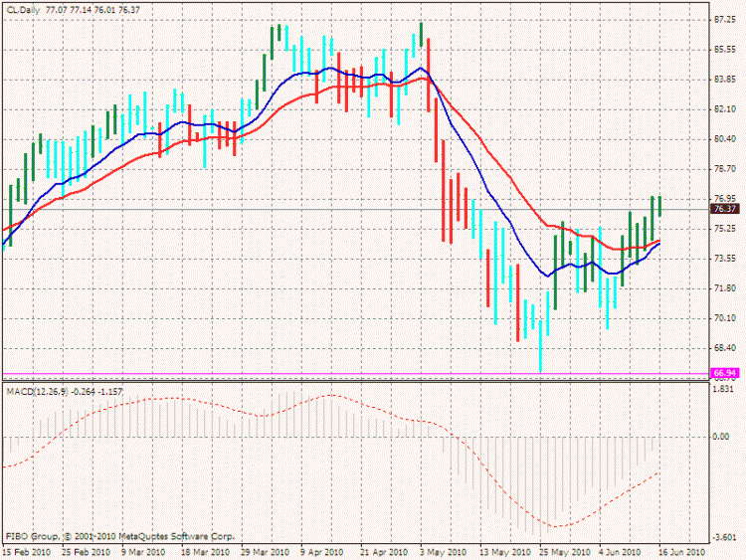Select the 82.10 price axis label
This screenshot has height=560, width=746.
coord(724,109)
